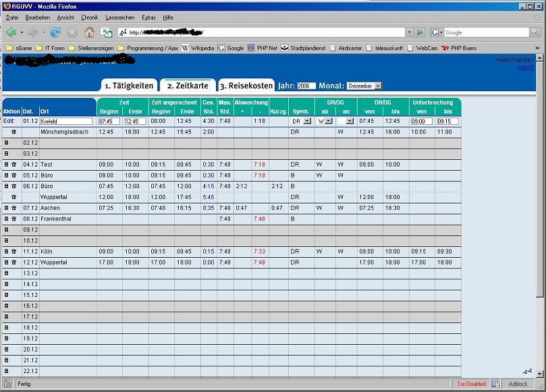Open the 3. Reisekosten tab
The width and height of the screenshot is (546, 392).
point(246,86)
